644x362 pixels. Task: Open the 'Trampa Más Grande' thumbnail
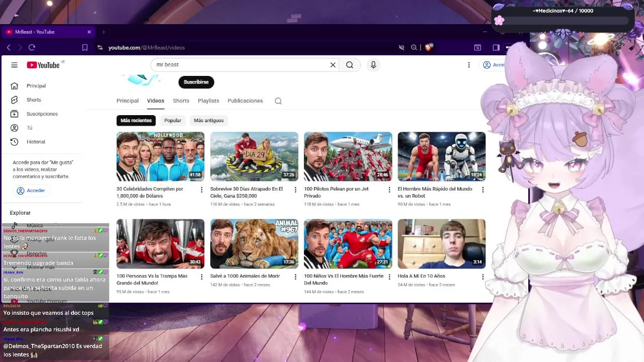(160, 244)
